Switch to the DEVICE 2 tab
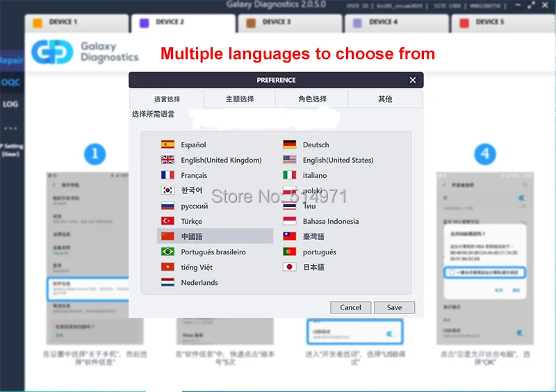Screen dimensions: 556x392 [x=183, y=23]
